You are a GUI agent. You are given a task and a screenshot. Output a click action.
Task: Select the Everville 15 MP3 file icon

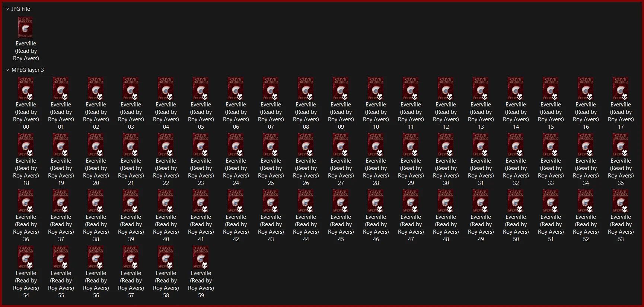pyautogui.click(x=551, y=89)
